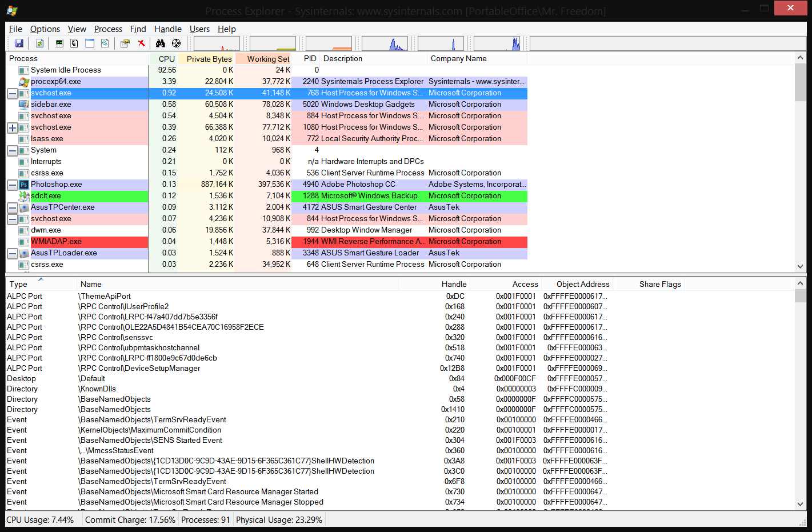Screen dimensions: 812x532
Task: Click the sdclt.exe backup icon
Action: 24,196
